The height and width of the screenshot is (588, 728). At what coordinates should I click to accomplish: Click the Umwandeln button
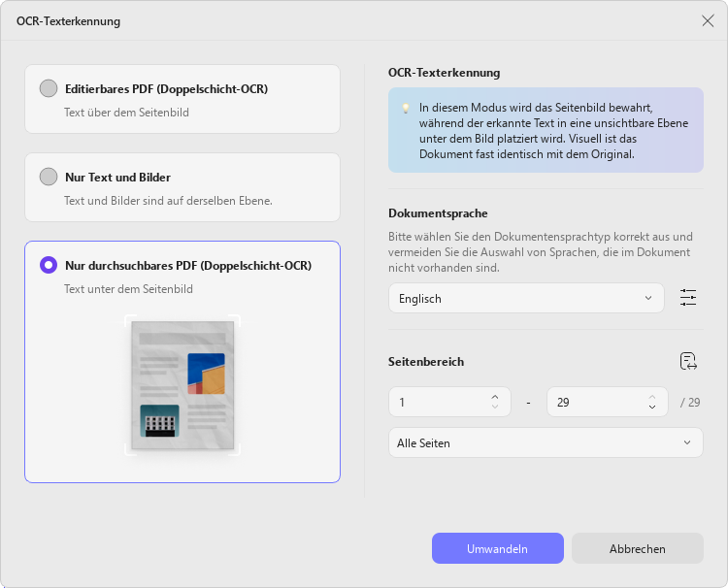(498, 548)
